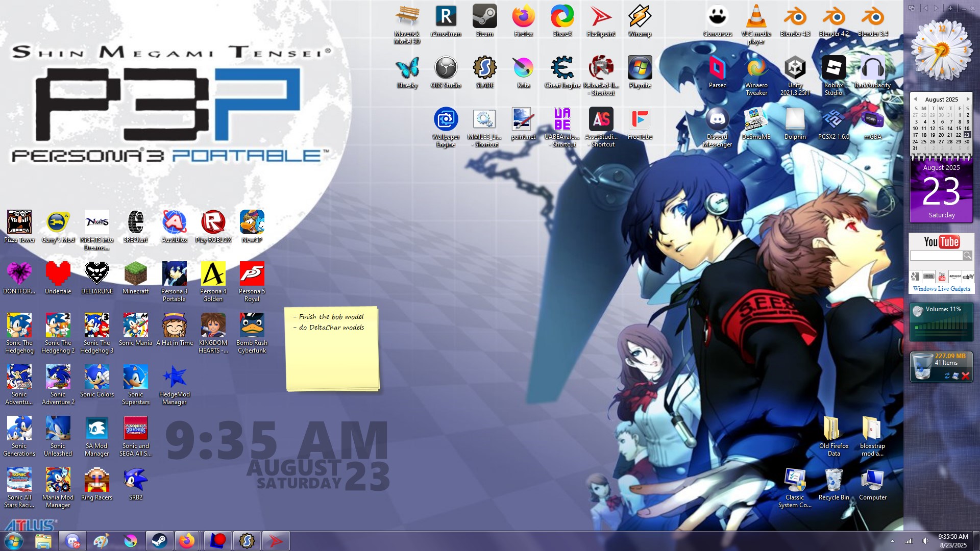The height and width of the screenshot is (551, 980).
Task: Open the PCSX2 1.6.0 shortcut
Action: [834, 124]
